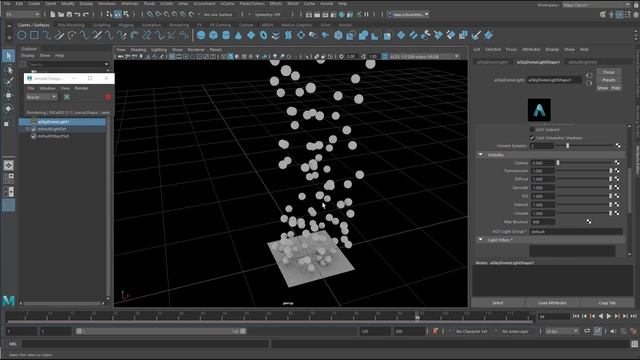Expand the defaultLightSet outliner node
Image resolution: width=640 pixels, height=360 pixels.
[28, 129]
